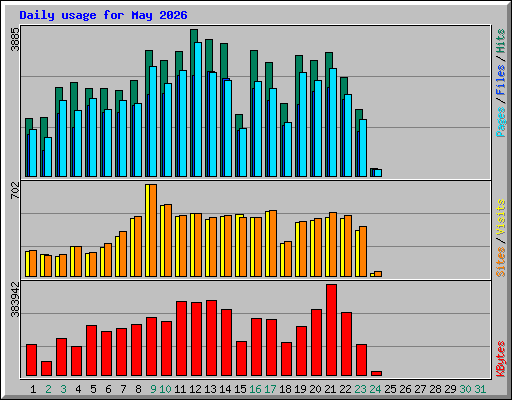Click the shortest red KBytes bar for day 24
Image resolution: width=512 pixels, height=400 pixels.
(x=376, y=373)
